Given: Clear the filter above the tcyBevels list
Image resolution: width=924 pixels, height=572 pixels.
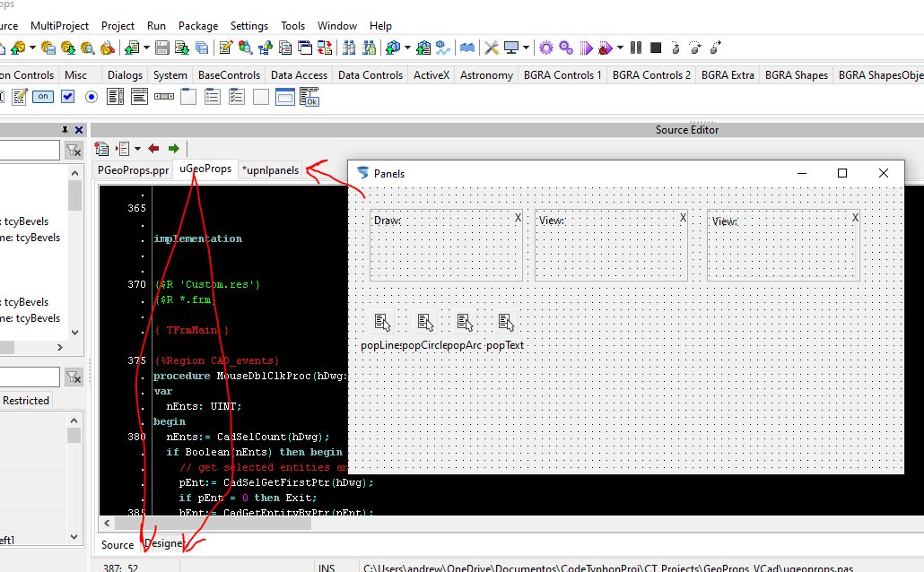Looking at the screenshot, I should coord(74,151).
